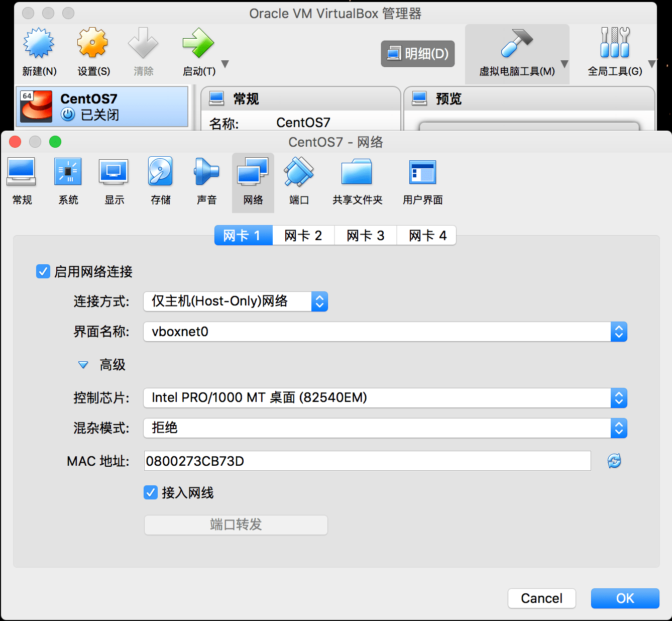Open the 共享文件夹 shared folders category
Image resolution: width=672 pixels, height=621 pixels.
pyautogui.click(x=357, y=181)
